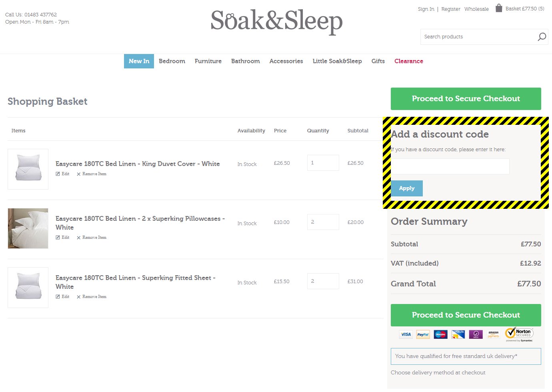The width and height of the screenshot is (552, 392).
Task: Click the basket bag icon in header
Action: pyautogui.click(x=498, y=8)
